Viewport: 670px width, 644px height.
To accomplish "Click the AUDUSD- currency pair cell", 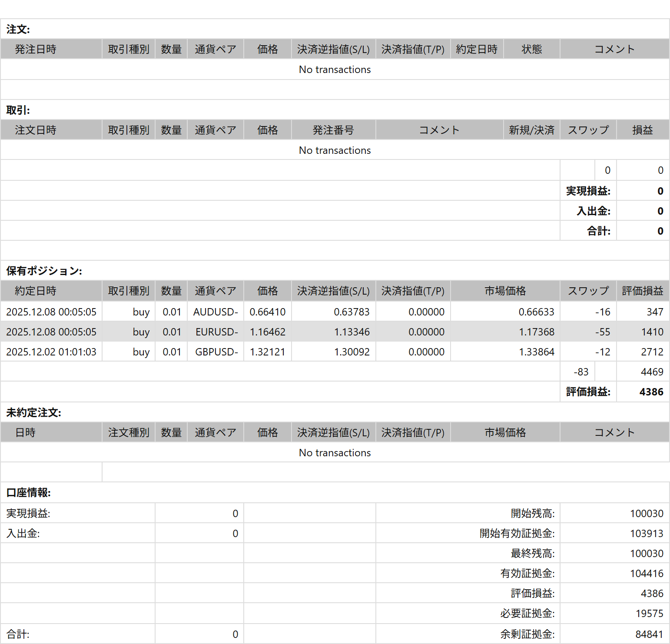I will point(216,312).
